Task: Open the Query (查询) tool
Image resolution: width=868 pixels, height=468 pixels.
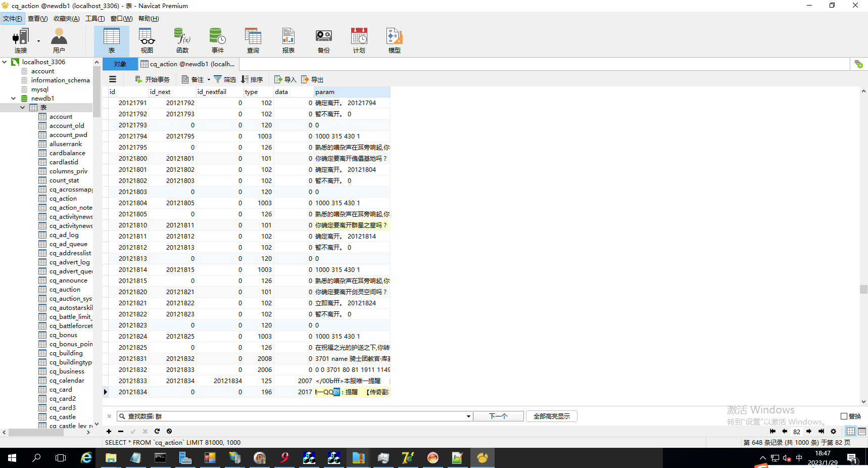Action: pyautogui.click(x=253, y=40)
